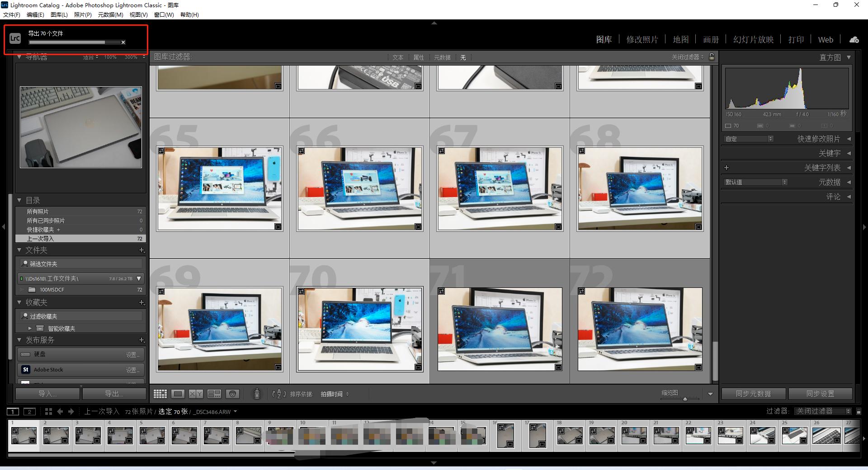Click the cloud sync status icon
The height and width of the screenshot is (470, 868).
(x=854, y=40)
